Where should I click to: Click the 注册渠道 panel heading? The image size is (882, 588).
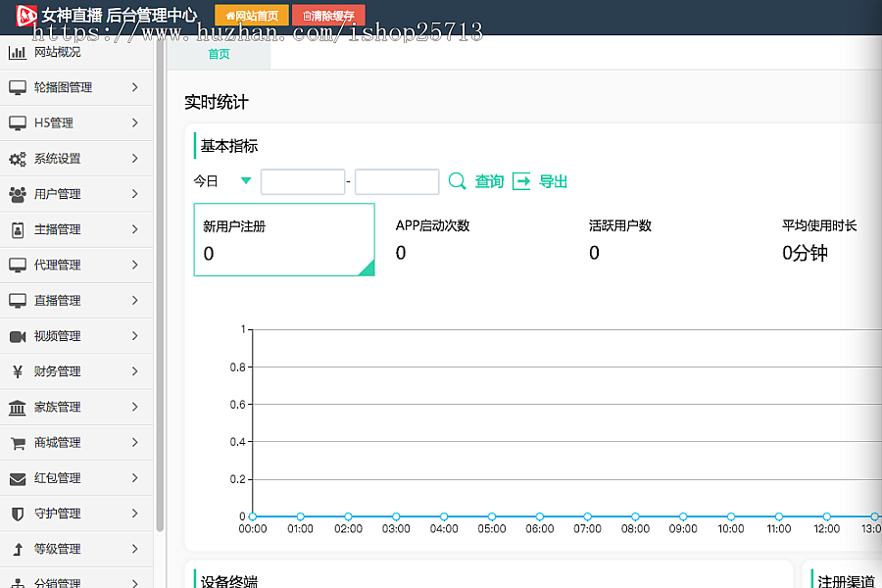pos(846,581)
